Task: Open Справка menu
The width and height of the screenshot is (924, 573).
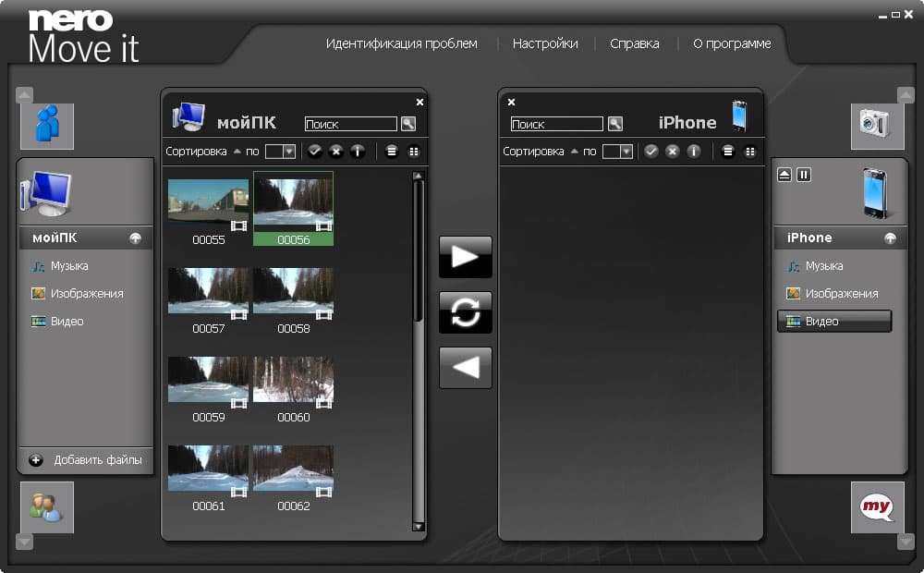Action: click(x=635, y=43)
